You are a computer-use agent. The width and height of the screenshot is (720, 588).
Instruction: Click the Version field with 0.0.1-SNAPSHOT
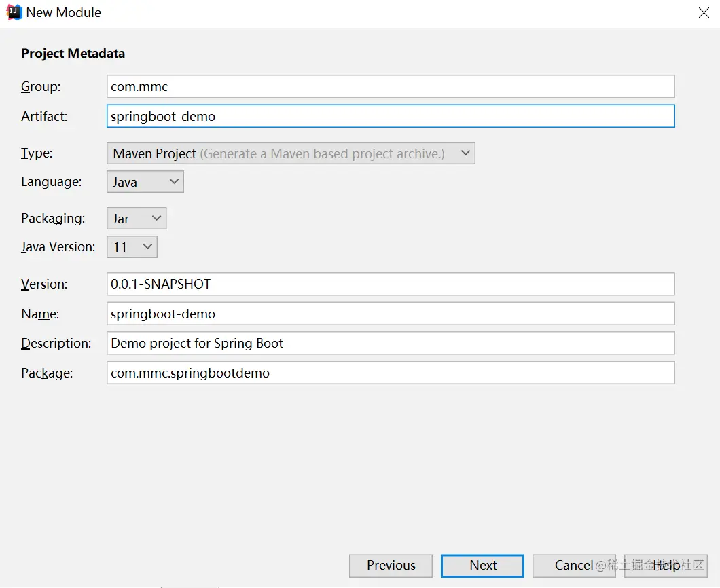tap(391, 284)
